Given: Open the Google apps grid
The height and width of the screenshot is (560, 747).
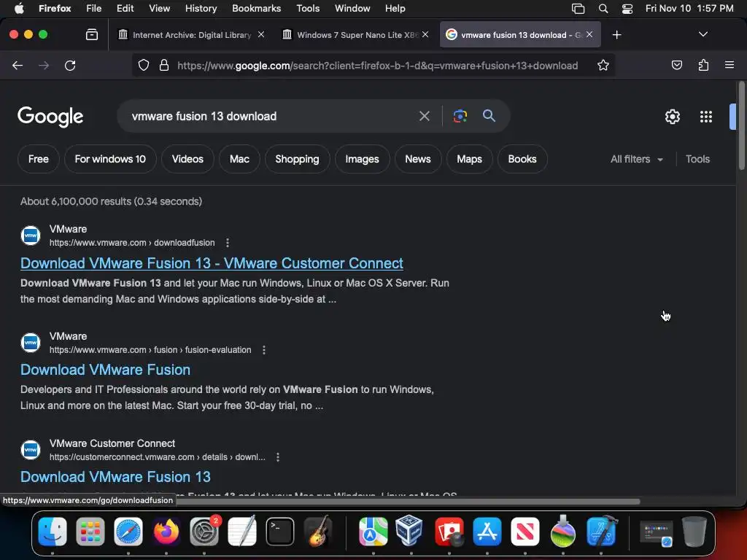Looking at the screenshot, I should click(706, 117).
